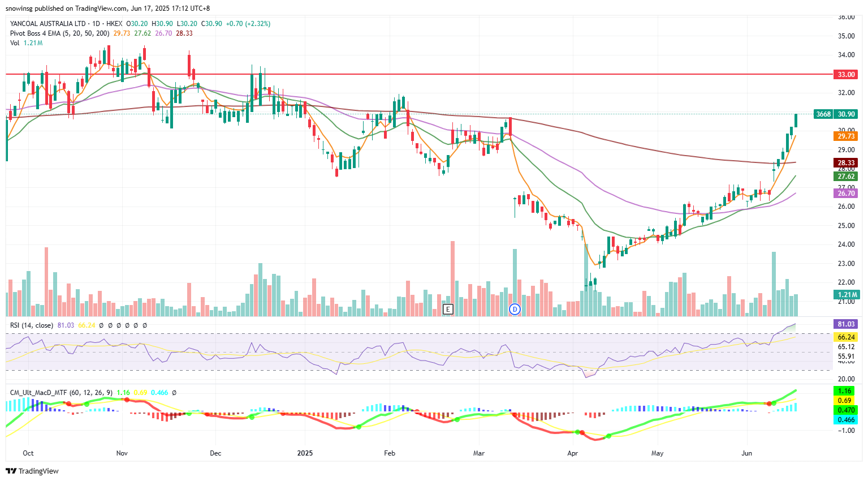
Task: Click the orange 29.73 label on price axis
Action: point(846,136)
